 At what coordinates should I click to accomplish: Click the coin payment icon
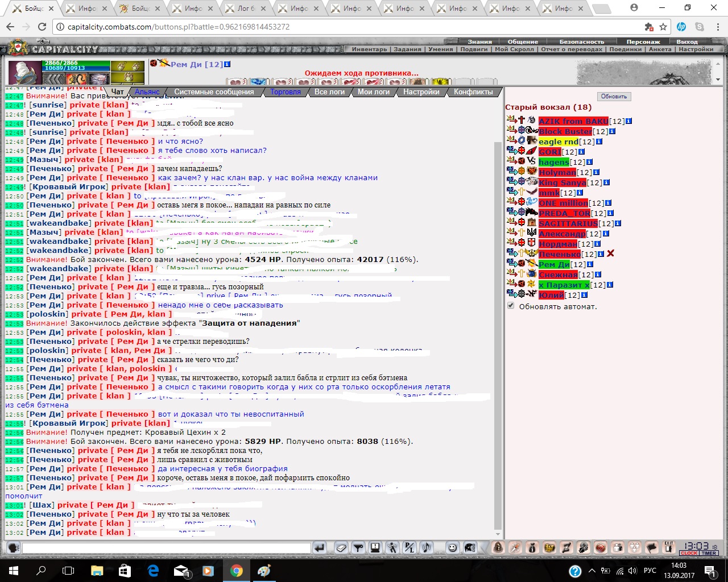pyautogui.click(x=584, y=548)
